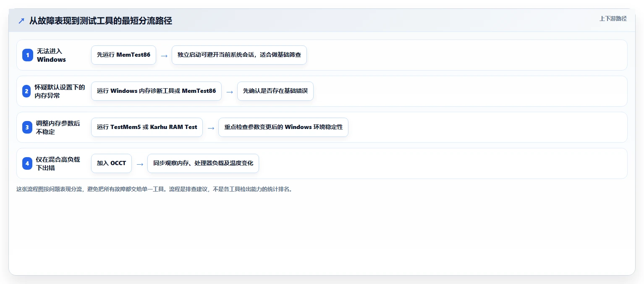
Task: Click the 上下游路径 label in the header
Action: (x=613, y=18)
